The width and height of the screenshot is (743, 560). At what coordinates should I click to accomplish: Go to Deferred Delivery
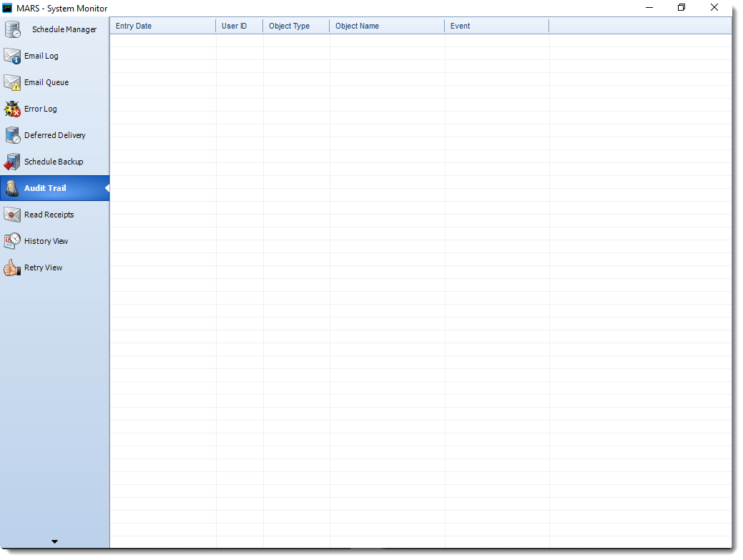pos(55,135)
